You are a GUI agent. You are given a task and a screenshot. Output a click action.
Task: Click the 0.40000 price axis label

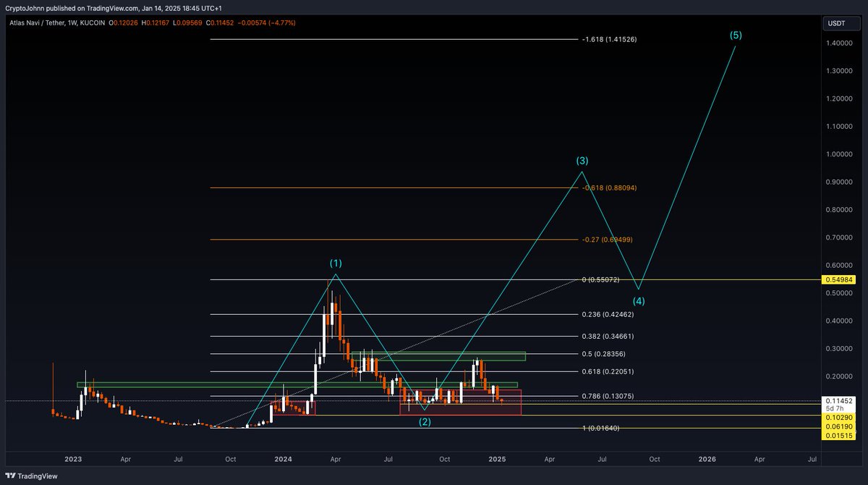tap(839, 321)
